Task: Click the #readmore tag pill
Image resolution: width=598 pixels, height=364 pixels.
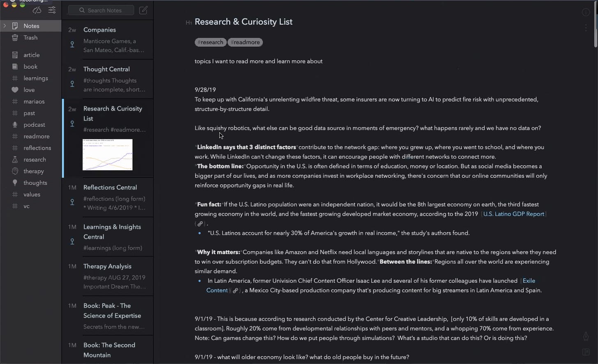Action: pyautogui.click(x=245, y=42)
